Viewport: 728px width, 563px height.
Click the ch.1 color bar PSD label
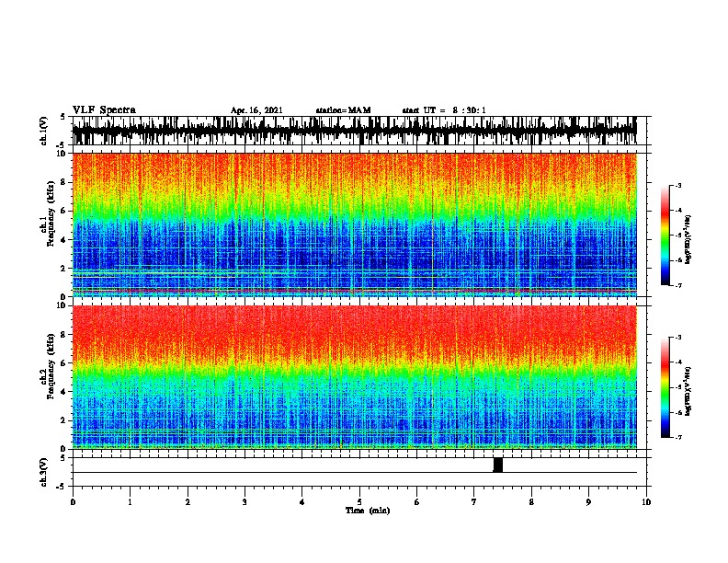pos(688,239)
